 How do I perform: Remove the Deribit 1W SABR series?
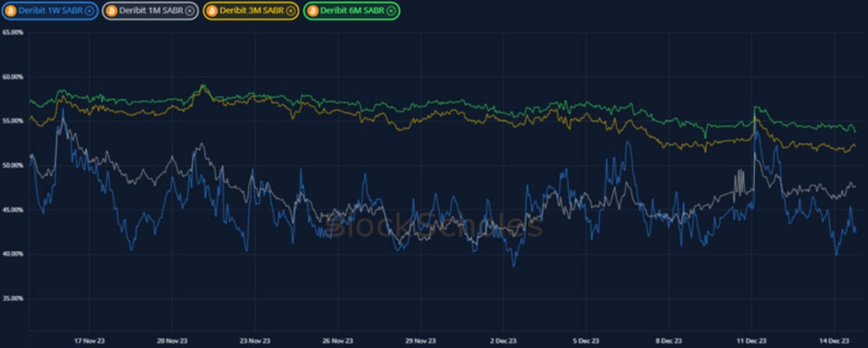(89, 11)
